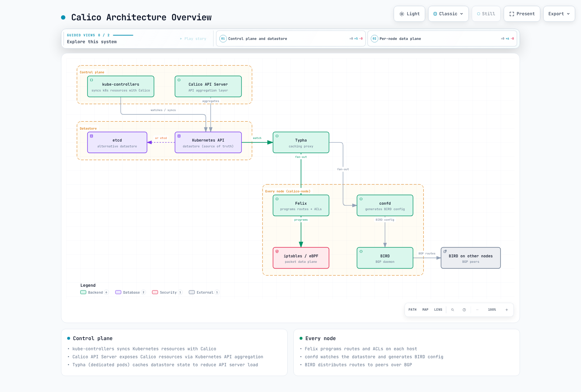The height and width of the screenshot is (392, 581).
Task: Click the confd node code icon
Action: click(x=361, y=199)
